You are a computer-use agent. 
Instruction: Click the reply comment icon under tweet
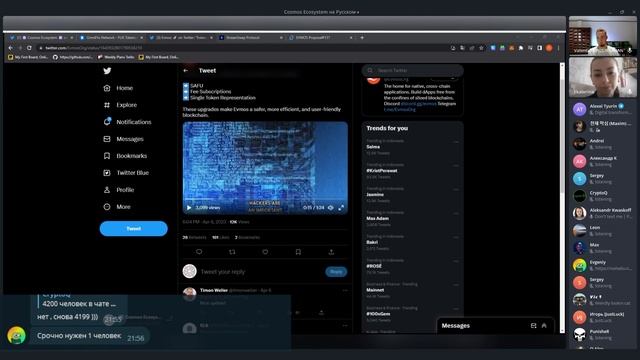[x=199, y=252]
